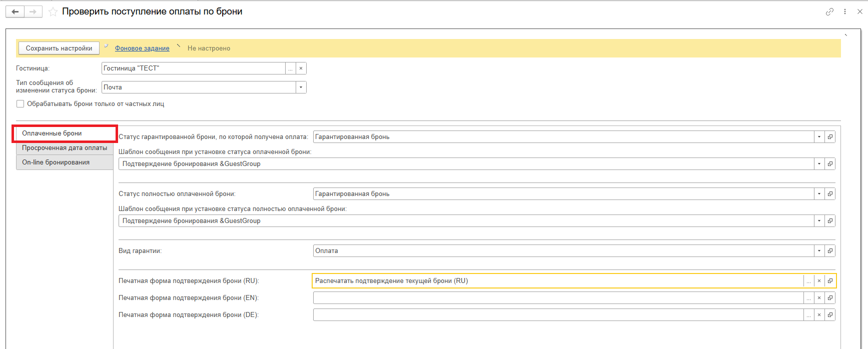868x349 pixels.
Task: Click the Вид гарантии value Оплата
Action: 327,251
